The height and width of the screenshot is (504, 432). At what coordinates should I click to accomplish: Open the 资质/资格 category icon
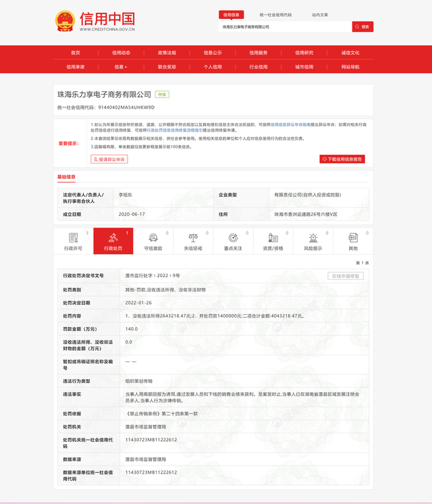coord(273,238)
